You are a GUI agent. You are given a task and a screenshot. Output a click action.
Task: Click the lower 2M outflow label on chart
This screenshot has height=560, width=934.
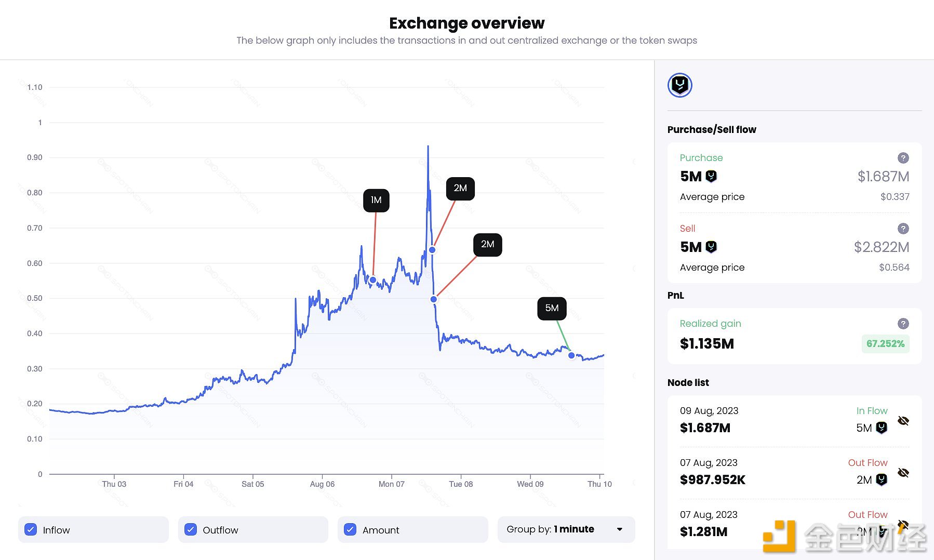point(487,244)
